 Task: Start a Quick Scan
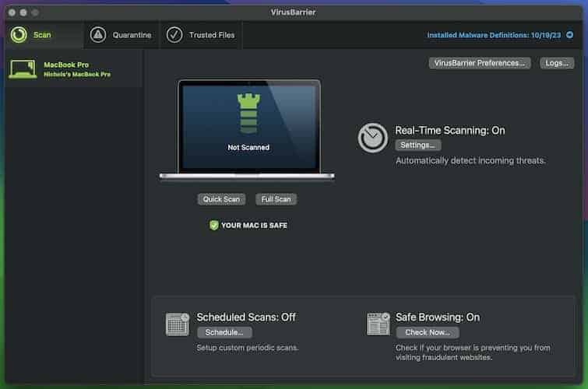click(x=221, y=199)
